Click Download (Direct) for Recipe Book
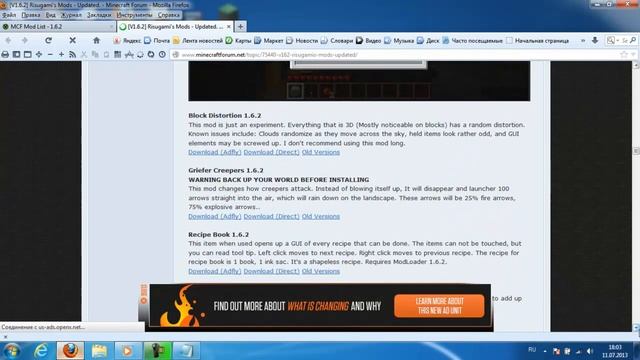This screenshot has height=360, width=640. (271, 271)
